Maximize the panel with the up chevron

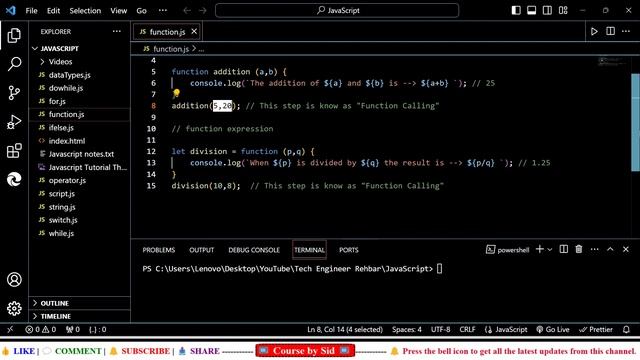tap(610, 249)
